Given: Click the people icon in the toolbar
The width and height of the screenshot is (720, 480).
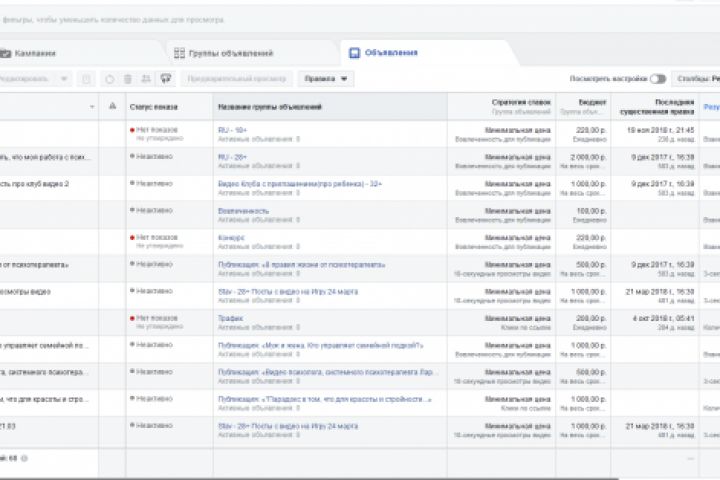Looking at the screenshot, I should (146, 78).
